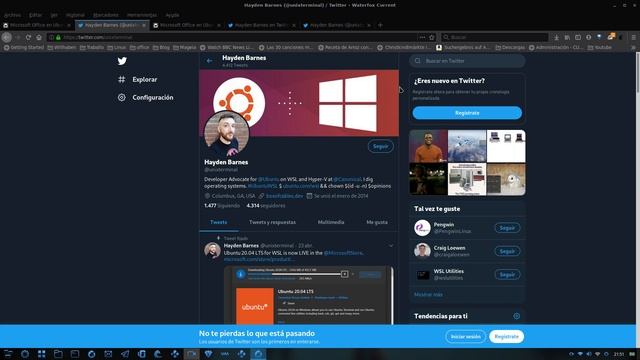Open the @Canonical mention in bio
640x360 pixels.
click(x=347, y=179)
